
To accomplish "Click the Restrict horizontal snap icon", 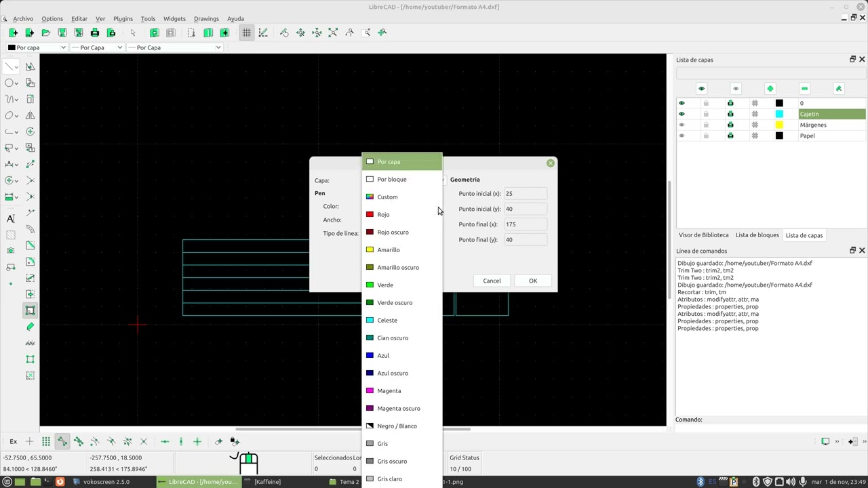I will (165, 442).
